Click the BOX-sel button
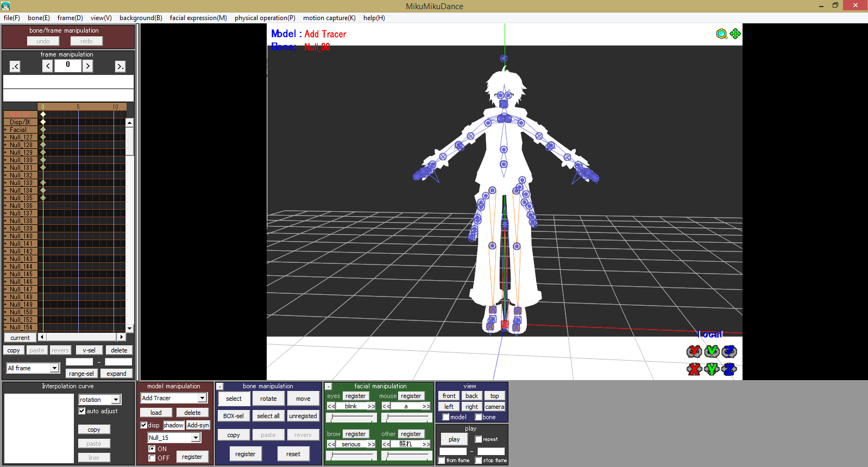Image resolution: width=868 pixels, height=467 pixels. [x=234, y=416]
